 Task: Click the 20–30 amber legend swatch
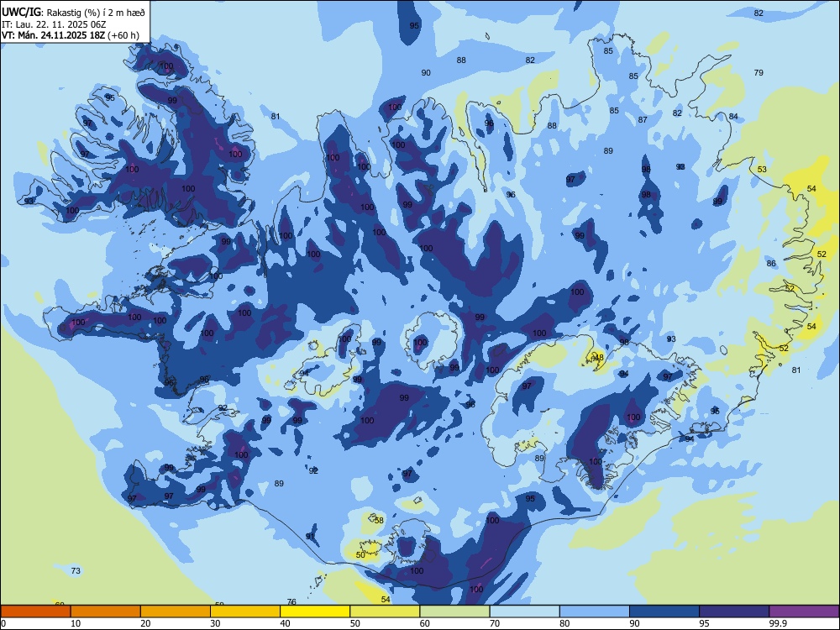pos(176,612)
